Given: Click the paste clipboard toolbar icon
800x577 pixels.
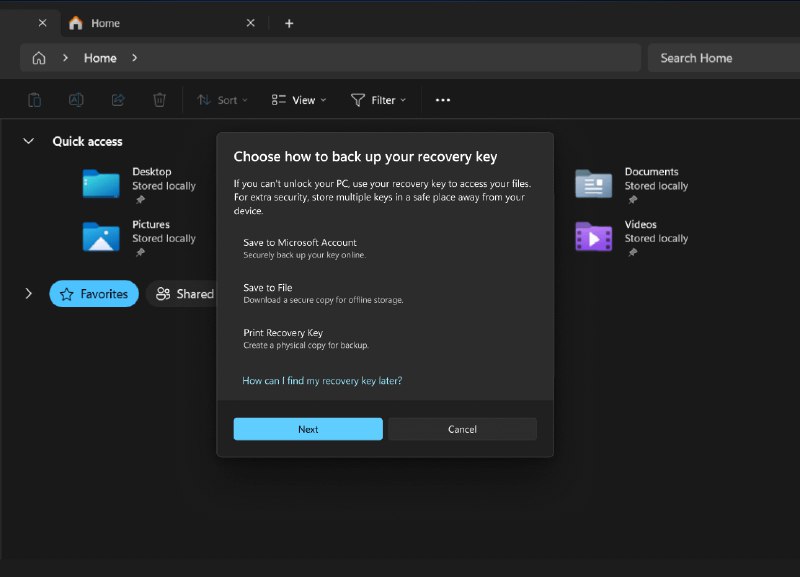Looking at the screenshot, I should point(34,100).
